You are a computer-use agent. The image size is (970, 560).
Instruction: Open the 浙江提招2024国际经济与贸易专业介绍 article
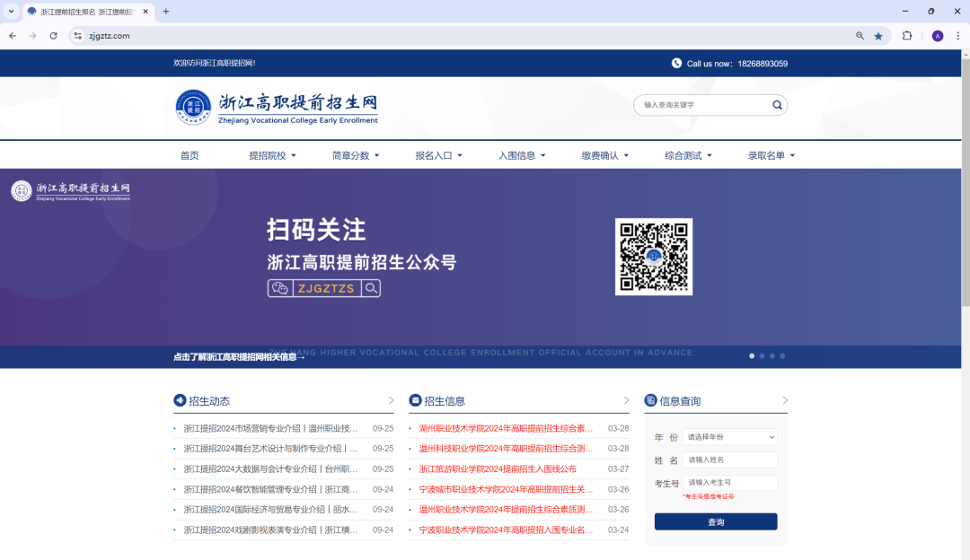[270, 510]
